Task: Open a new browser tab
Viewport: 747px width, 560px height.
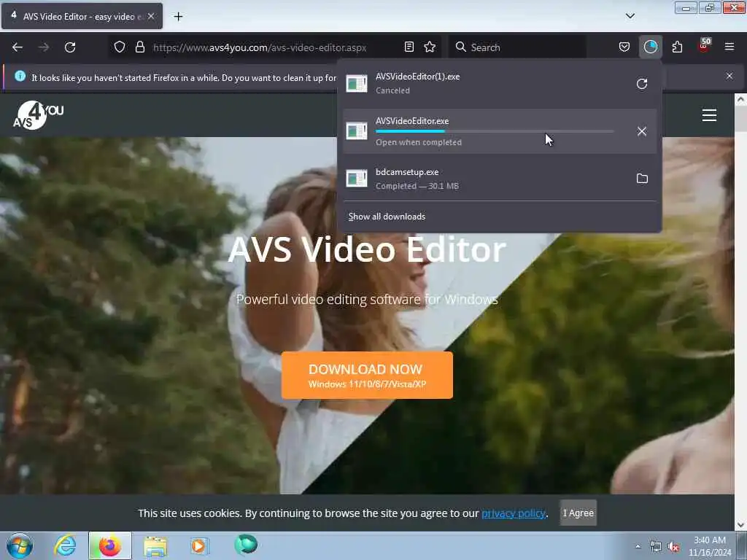Action: click(x=178, y=17)
